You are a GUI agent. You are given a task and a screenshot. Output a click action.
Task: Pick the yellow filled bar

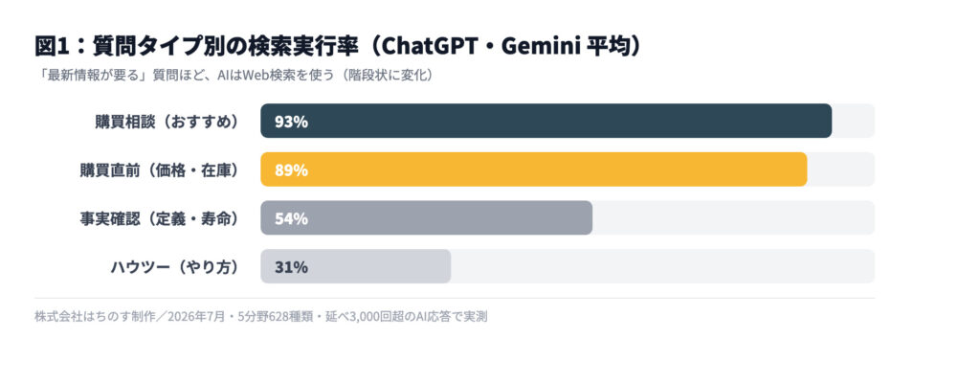(534, 169)
